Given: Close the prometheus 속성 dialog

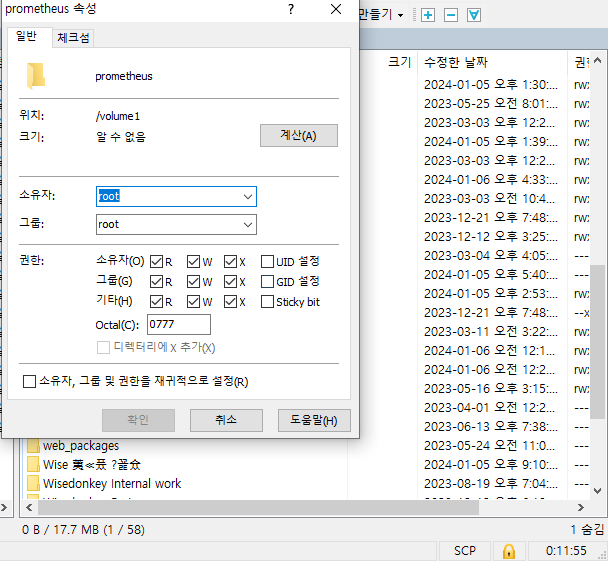Looking at the screenshot, I should [x=336, y=9].
